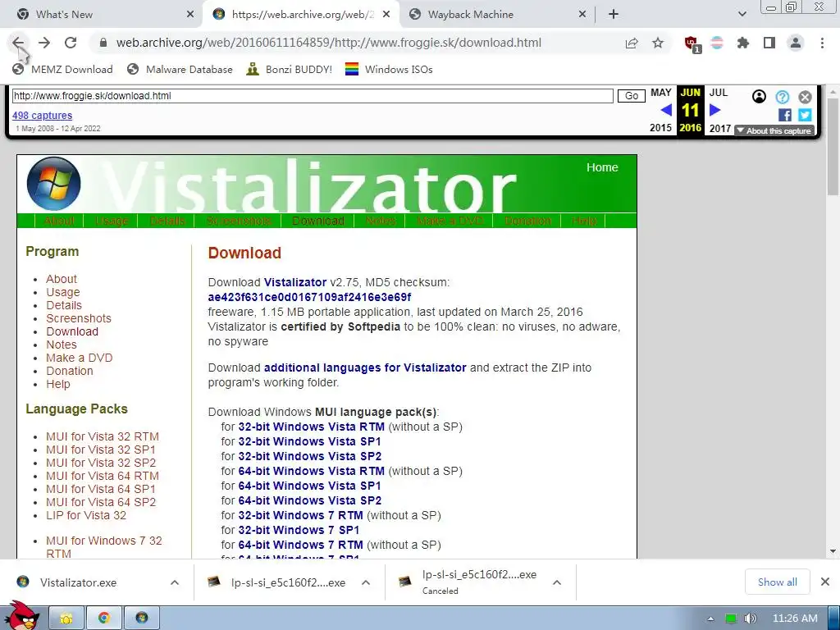Close the downloads bar
The image size is (840, 630).
(825, 582)
